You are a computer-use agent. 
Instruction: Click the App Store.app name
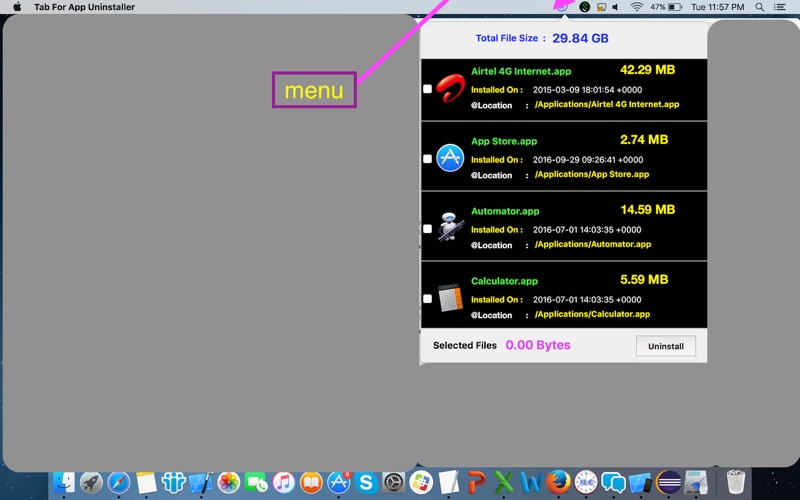(x=504, y=141)
